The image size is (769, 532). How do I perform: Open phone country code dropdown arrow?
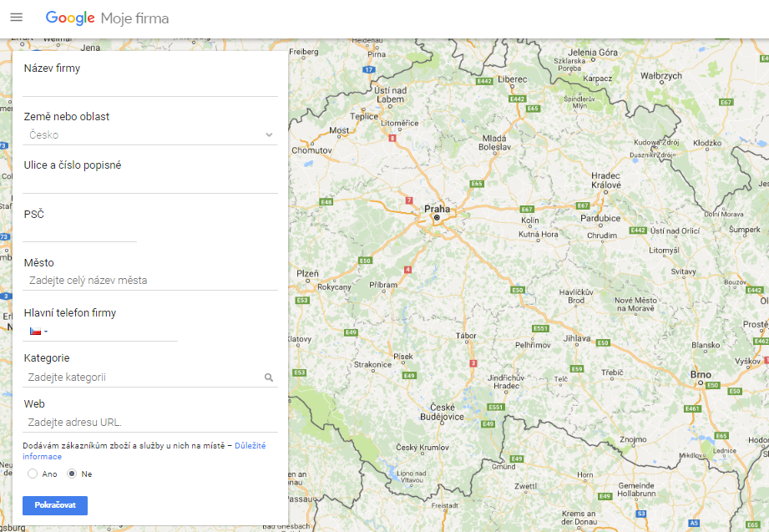pyautogui.click(x=46, y=332)
